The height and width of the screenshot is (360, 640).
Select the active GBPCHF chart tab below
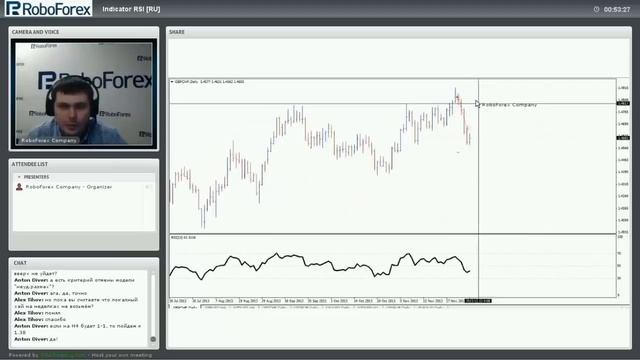[x=184, y=307]
